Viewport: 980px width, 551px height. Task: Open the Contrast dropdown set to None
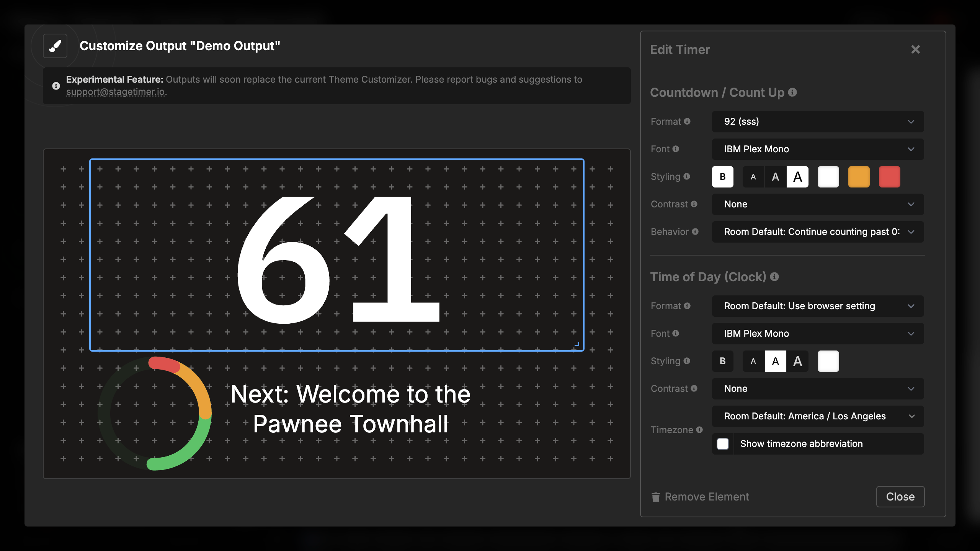coord(817,204)
